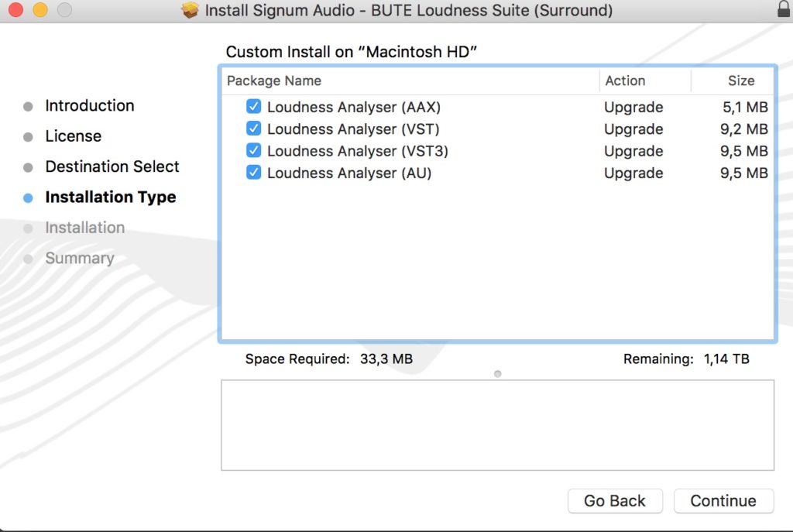Toggle Loudness Analyser (AU) checkbox
The image size is (793, 532).
[x=253, y=173]
